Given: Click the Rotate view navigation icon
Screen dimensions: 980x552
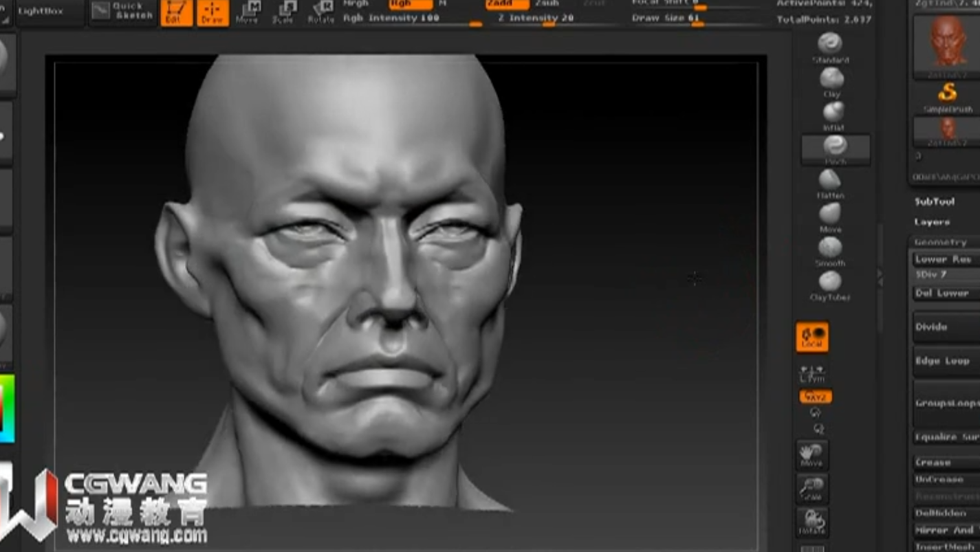Looking at the screenshot, I should pos(812,522).
